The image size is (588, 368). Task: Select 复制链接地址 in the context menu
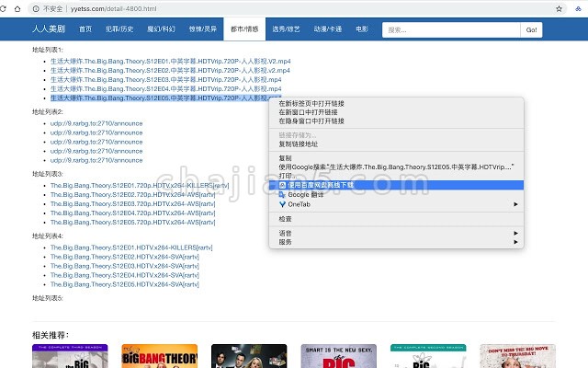(x=298, y=144)
